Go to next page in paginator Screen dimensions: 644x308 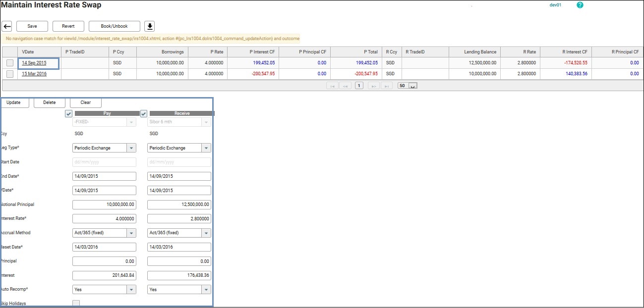tap(373, 86)
